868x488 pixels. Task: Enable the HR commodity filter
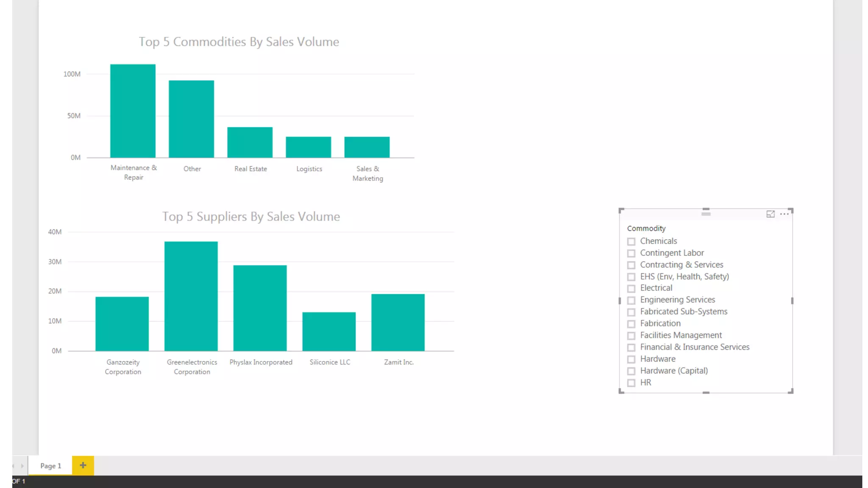(x=631, y=383)
